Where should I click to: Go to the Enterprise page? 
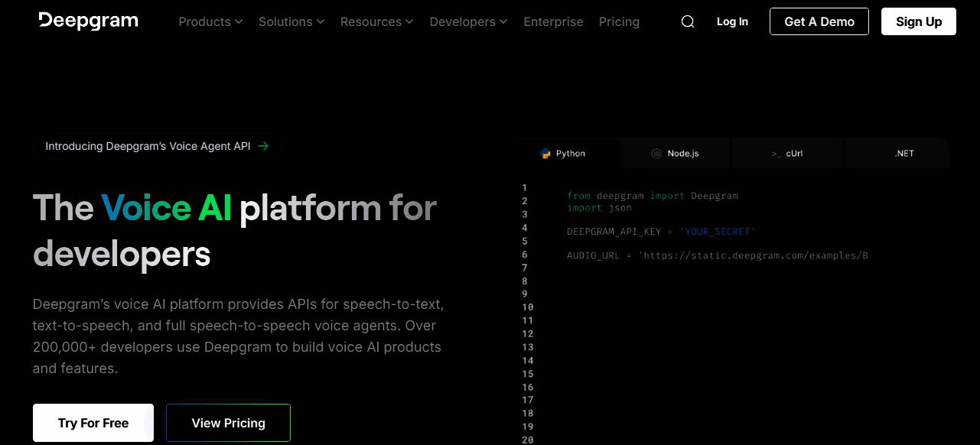[x=554, y=21]
